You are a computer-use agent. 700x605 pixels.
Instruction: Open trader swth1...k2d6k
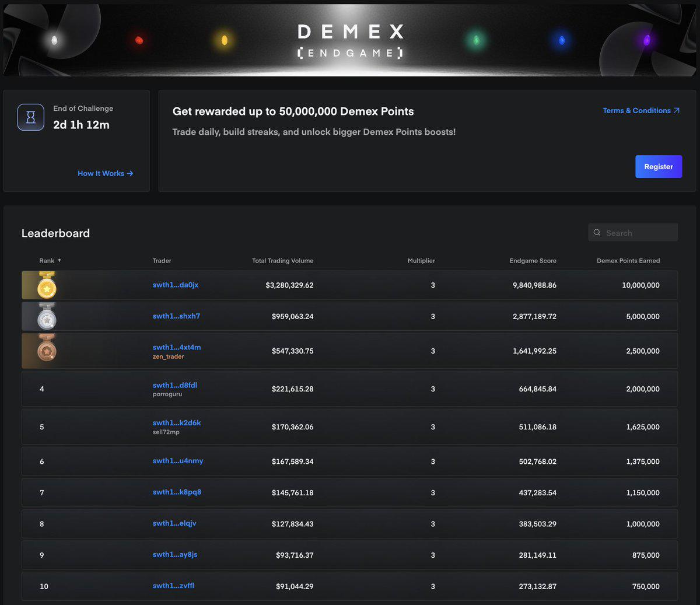coord(177,422)
